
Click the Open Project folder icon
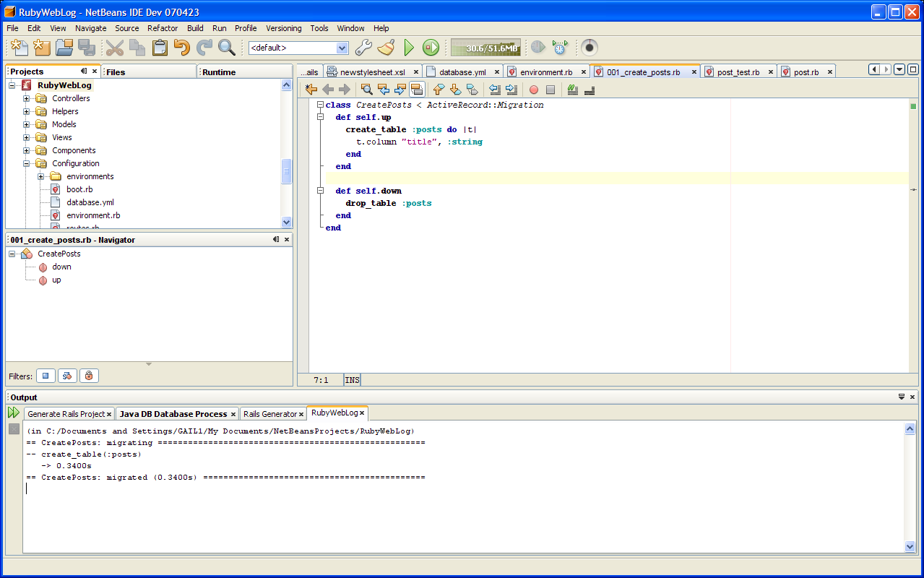point(64,48)
